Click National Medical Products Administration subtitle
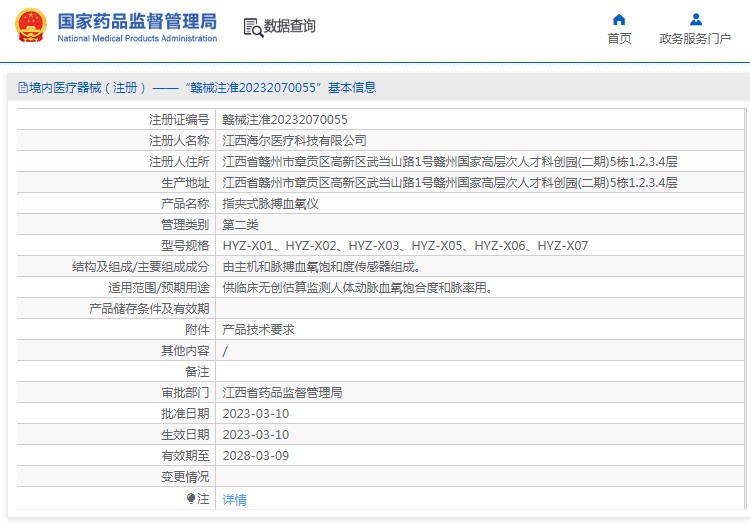The width and height of the screenshot is (750, 525). (137, 38)
